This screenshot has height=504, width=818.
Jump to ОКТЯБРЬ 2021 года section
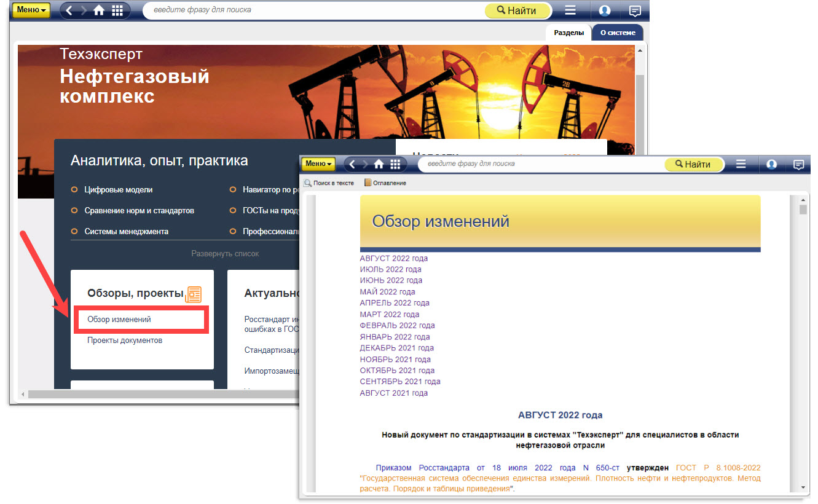[x=397, y=371]
